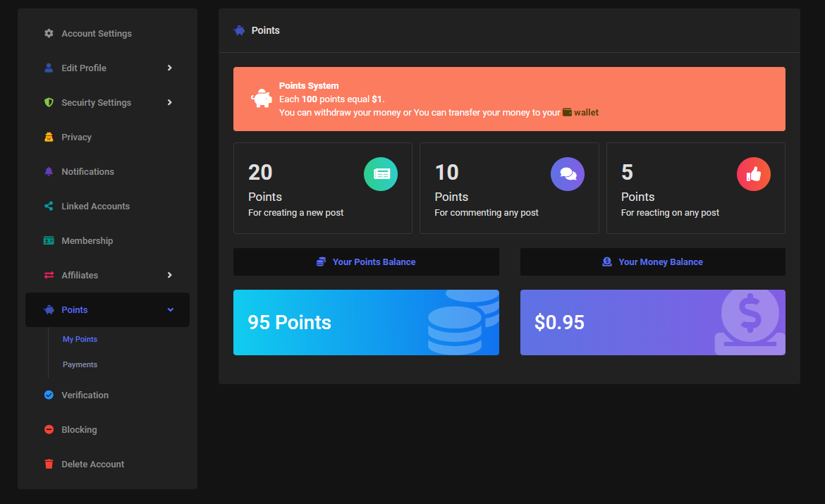Click the 'Points' page title text
Image resolution: width=825 pixels, height=504 pixels.
[266, 30]
